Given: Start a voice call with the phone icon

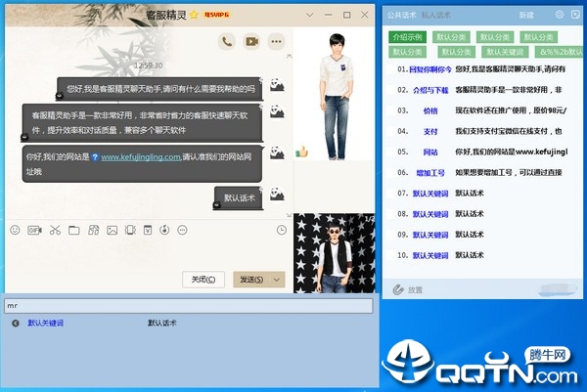Looking at the screenshot, I should [227, 41].
